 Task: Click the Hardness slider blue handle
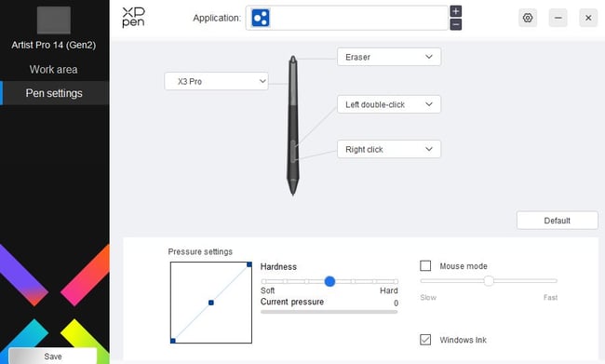tap(329, 281)
